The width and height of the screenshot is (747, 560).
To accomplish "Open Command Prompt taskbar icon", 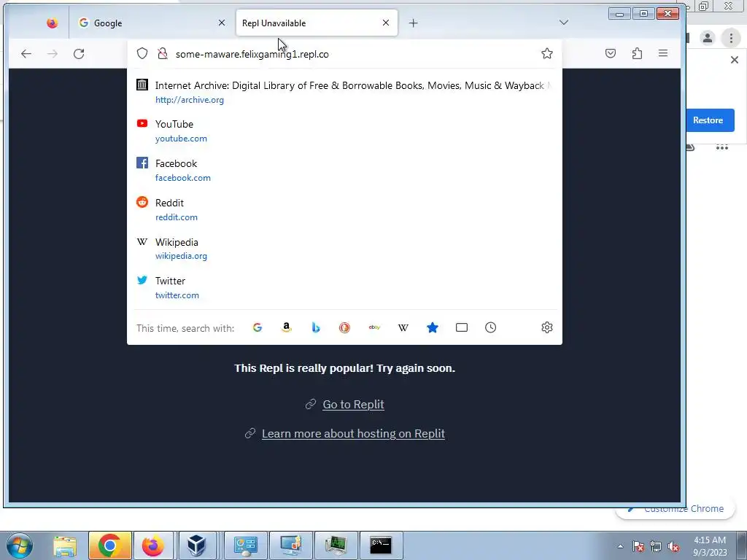I will click(x=381, y=545).
